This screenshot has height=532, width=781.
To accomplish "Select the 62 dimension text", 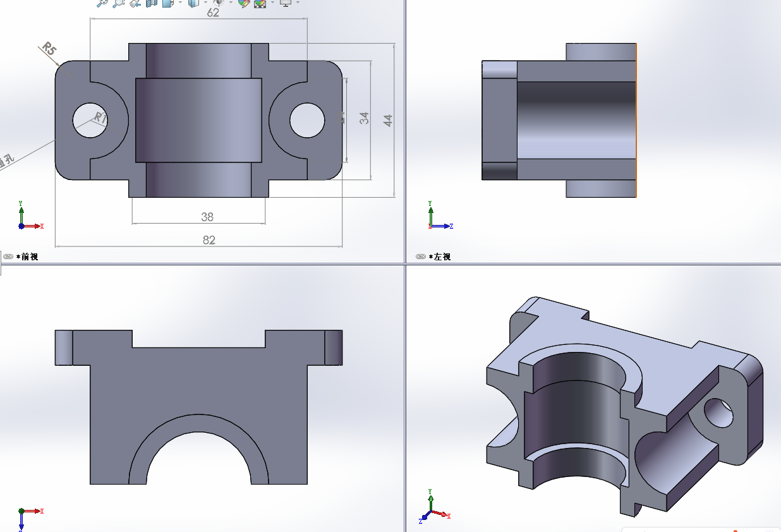I will pos(213,13).
